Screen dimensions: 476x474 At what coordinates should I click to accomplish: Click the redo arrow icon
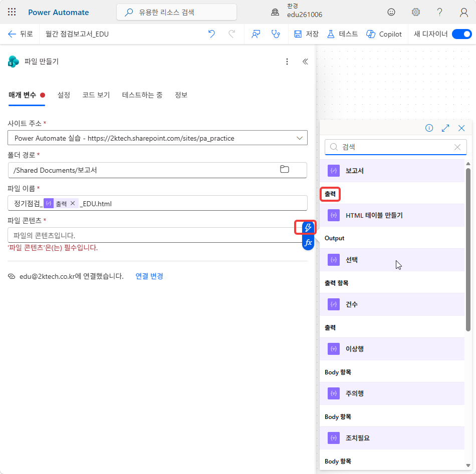(231, 34)
